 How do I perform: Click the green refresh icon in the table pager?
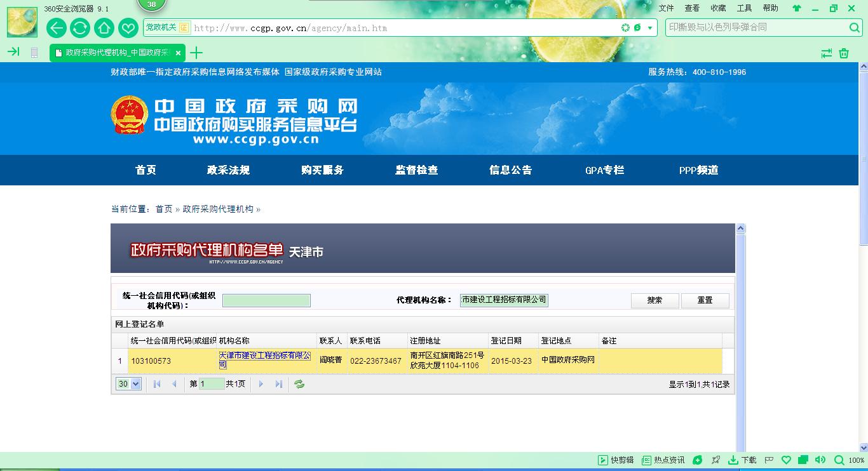(x=299, y=384)
